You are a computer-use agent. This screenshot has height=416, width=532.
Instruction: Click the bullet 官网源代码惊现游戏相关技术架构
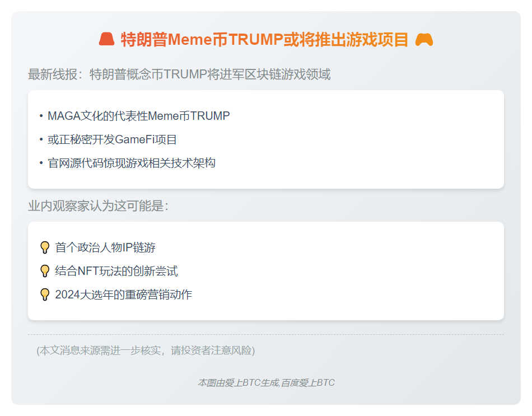click(x=132, y=163)
